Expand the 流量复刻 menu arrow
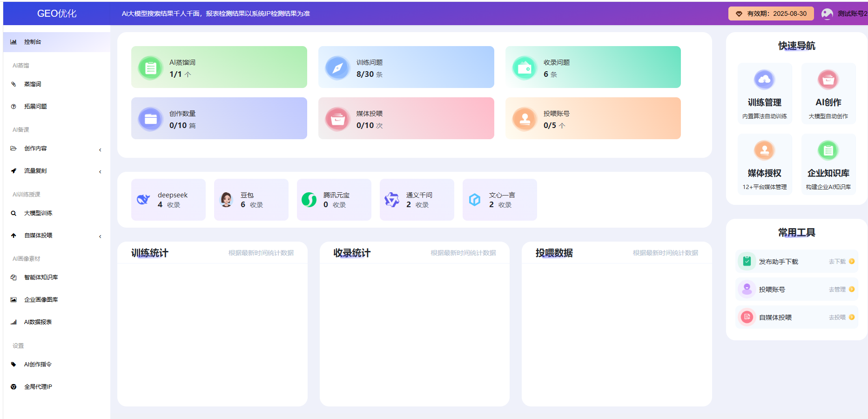Image resolution: width=868 pixels, height=419 pixels. click(x=100, y=172)
